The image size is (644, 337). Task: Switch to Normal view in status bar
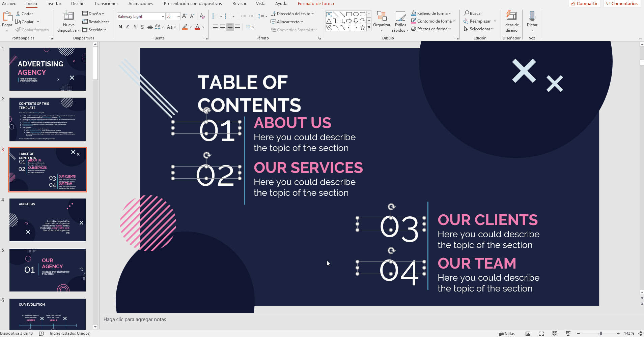[528, 334]
